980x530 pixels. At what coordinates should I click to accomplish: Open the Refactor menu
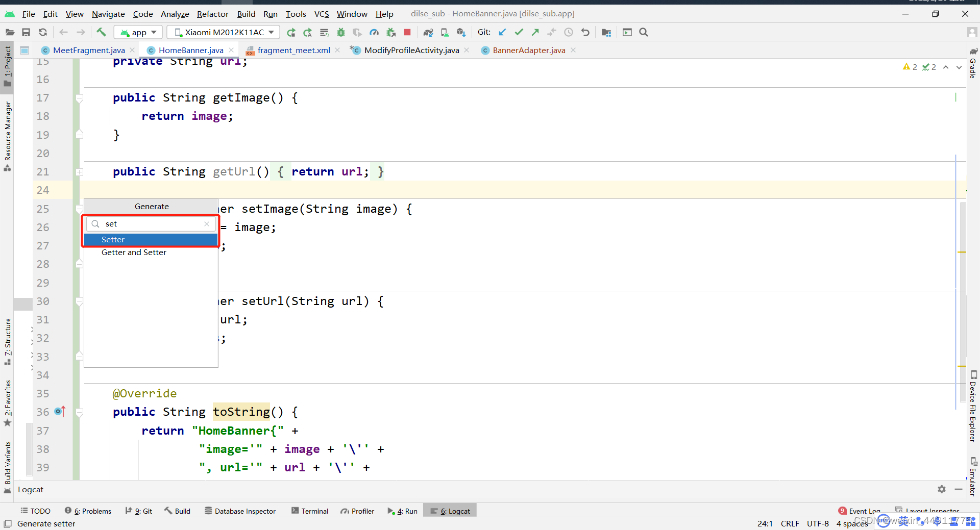click(213, 14)
